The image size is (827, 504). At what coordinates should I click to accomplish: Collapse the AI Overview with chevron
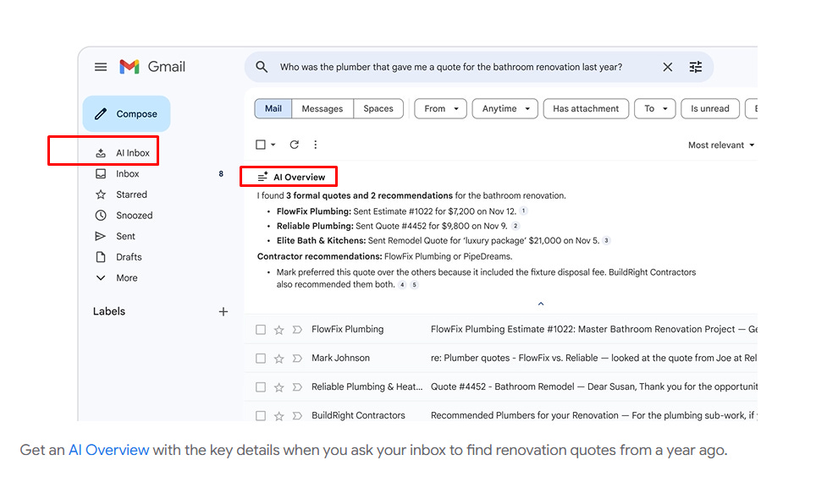(541, 304)
